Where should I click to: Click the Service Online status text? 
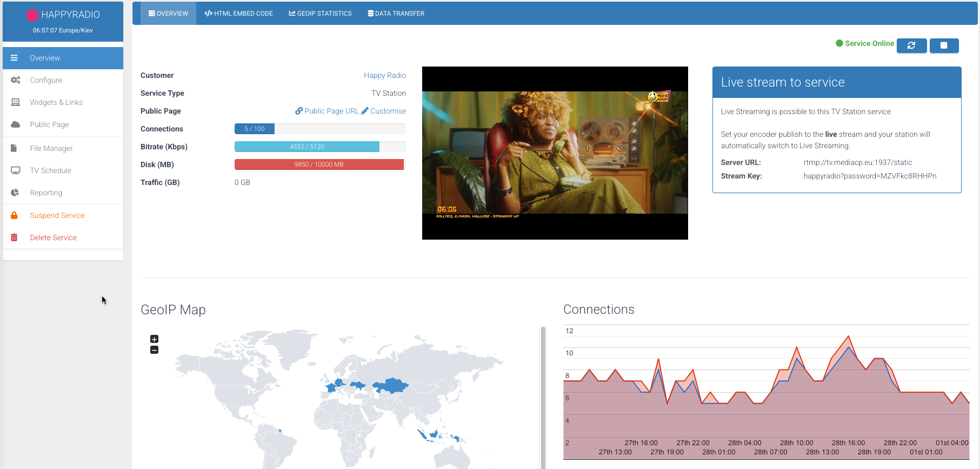869,43
